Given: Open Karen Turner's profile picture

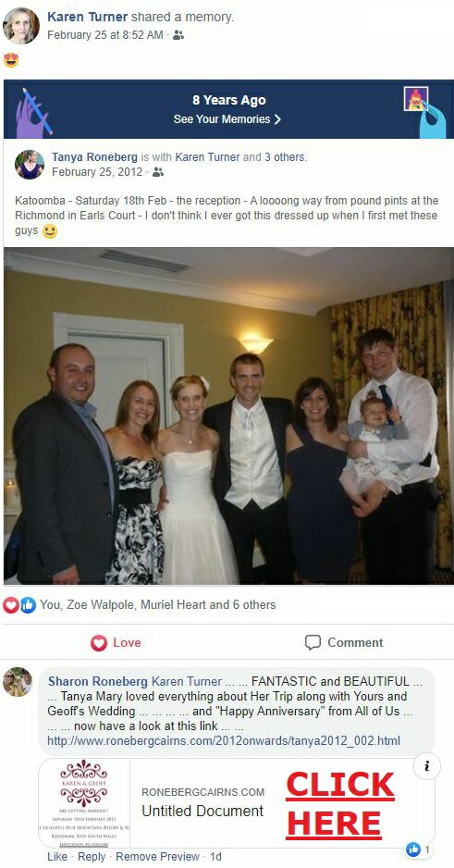Looking at the screenshot, I should [x=21, y=26].
